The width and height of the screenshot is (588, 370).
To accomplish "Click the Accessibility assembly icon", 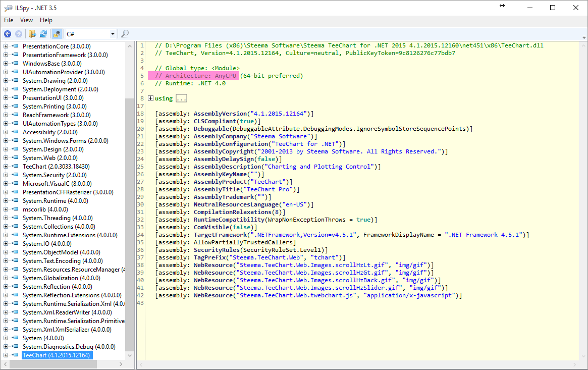I will 15,132.
